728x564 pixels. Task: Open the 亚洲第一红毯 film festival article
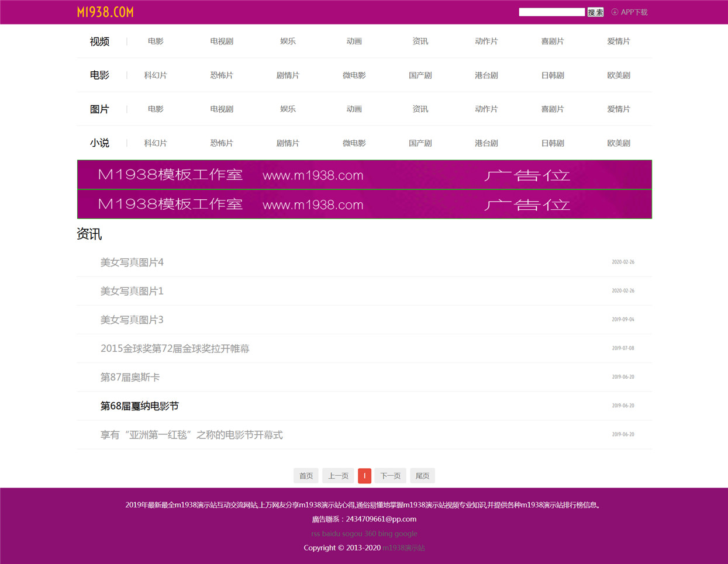tap(191, 435)
